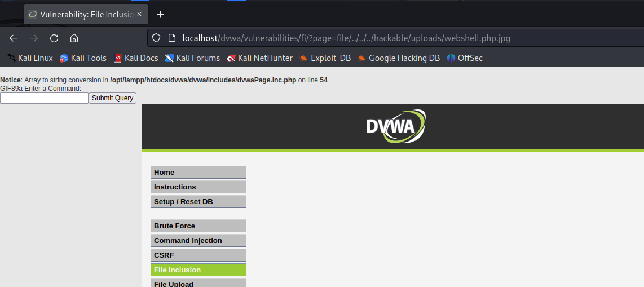Click the bold Notice label text
The width and height of the screenshot is (644, 287).
click(x=10, y=80)
